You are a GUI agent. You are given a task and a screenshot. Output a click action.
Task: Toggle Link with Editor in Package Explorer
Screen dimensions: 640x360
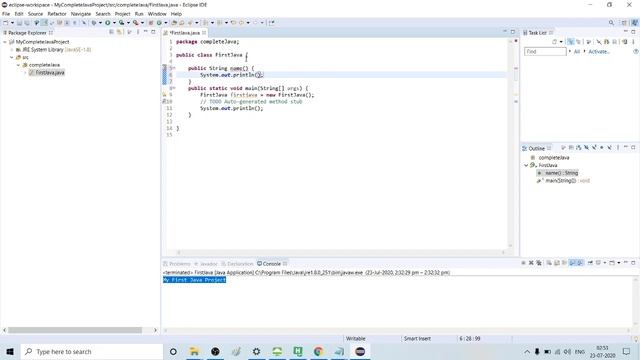pos(119,32)
